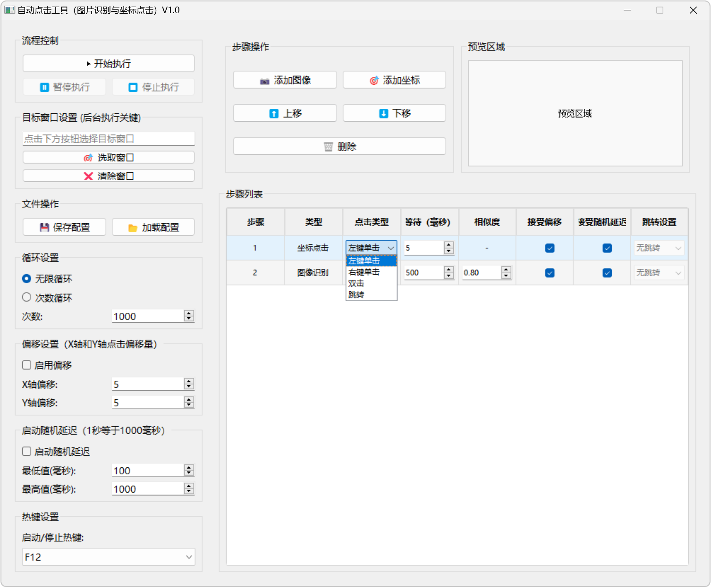The width and height of the screenshot is (711, 588).
Task: Uncheck 接受偏移 for step 1
Action: coord(550,248)
